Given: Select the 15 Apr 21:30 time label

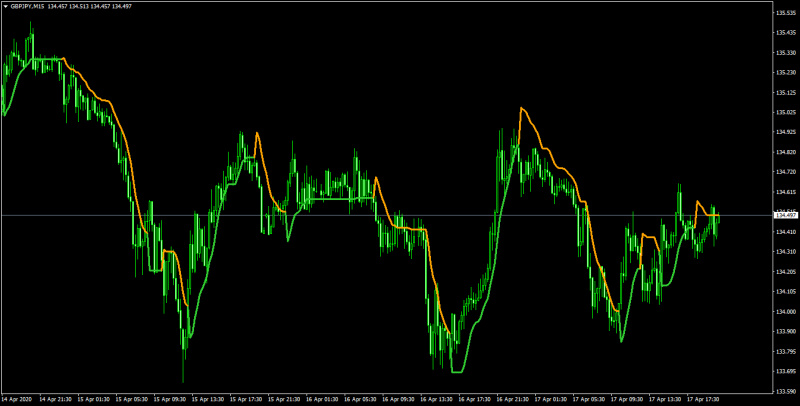Looking at the screenshot, I should click(284, 399).
